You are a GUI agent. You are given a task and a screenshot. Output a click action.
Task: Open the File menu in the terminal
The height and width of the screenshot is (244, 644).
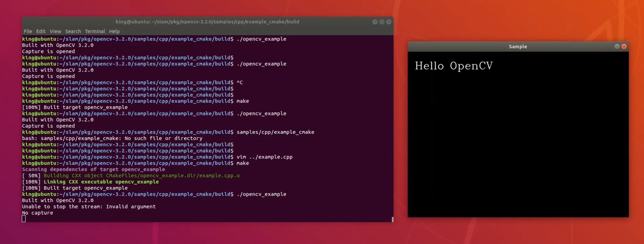pyautogui.click(x=27, y=31)
